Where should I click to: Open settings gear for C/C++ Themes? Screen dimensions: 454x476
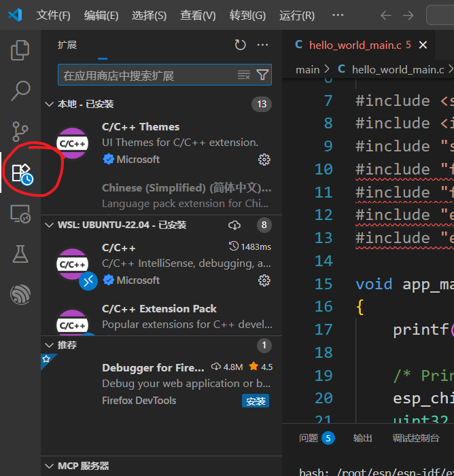point(264,160)
